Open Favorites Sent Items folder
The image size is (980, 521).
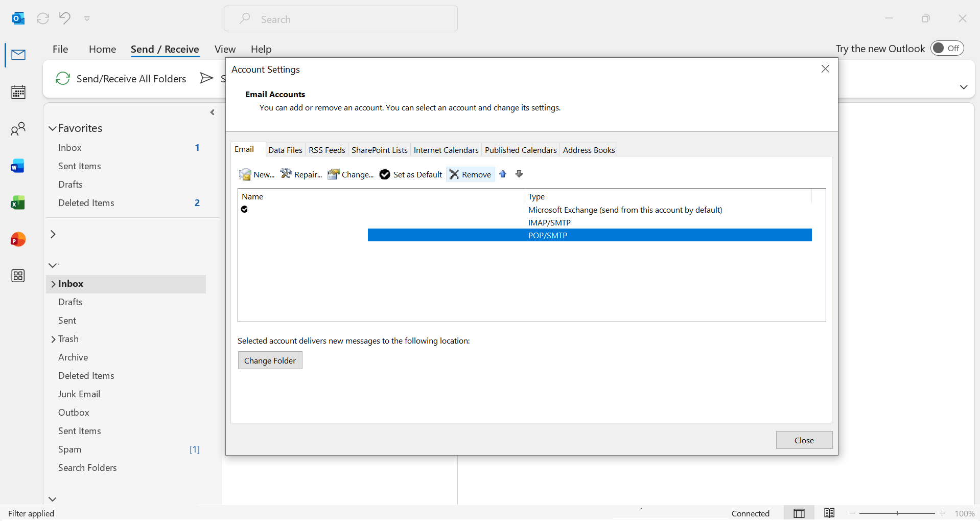pos(126,166)
